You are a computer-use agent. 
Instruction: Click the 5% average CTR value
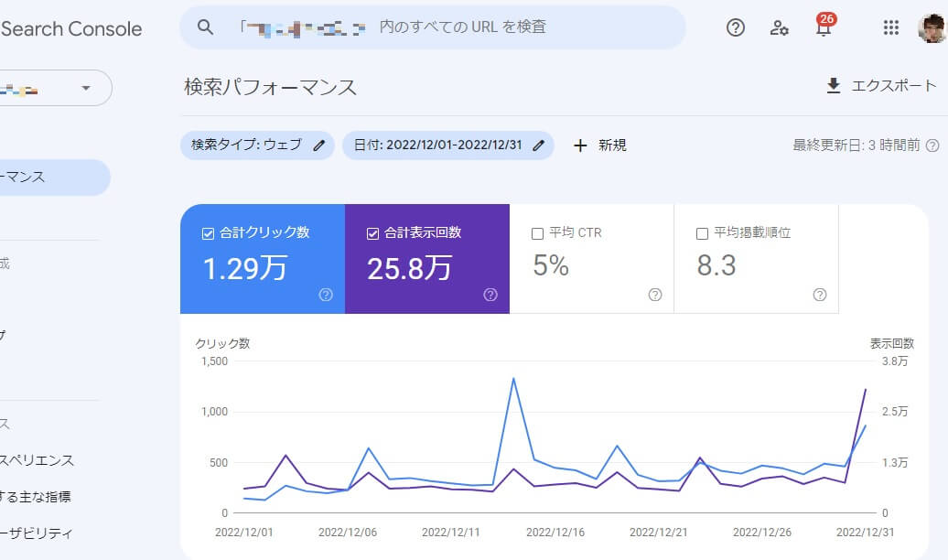(551, 265)
